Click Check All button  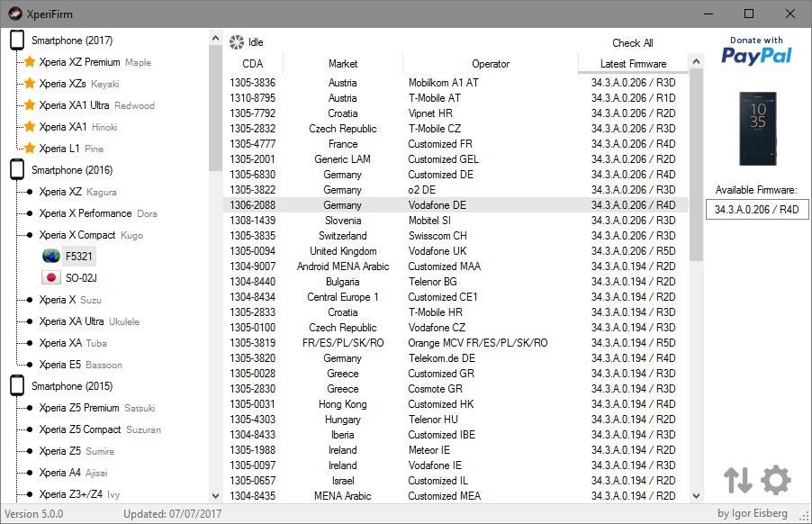pyautogui.click(x=632, y=43)
